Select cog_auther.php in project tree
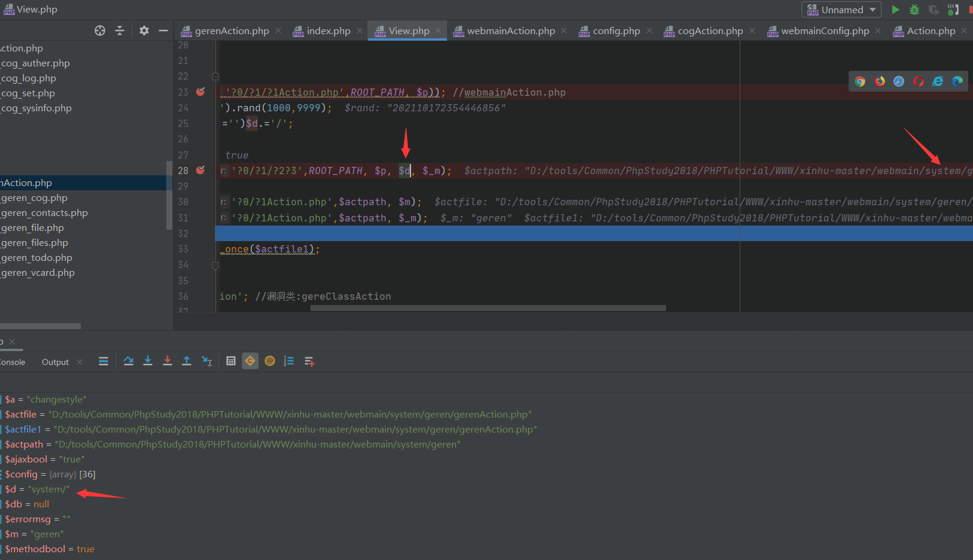The width and height of the screenshot is (973, 560). (x=35, y=63)
